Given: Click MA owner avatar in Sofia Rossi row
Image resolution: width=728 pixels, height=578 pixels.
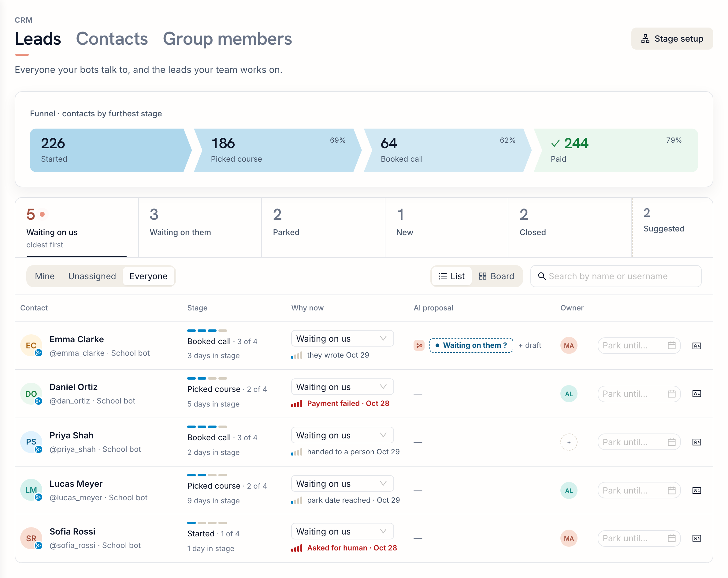Looking at the screenshot, I should coord(569,538).
